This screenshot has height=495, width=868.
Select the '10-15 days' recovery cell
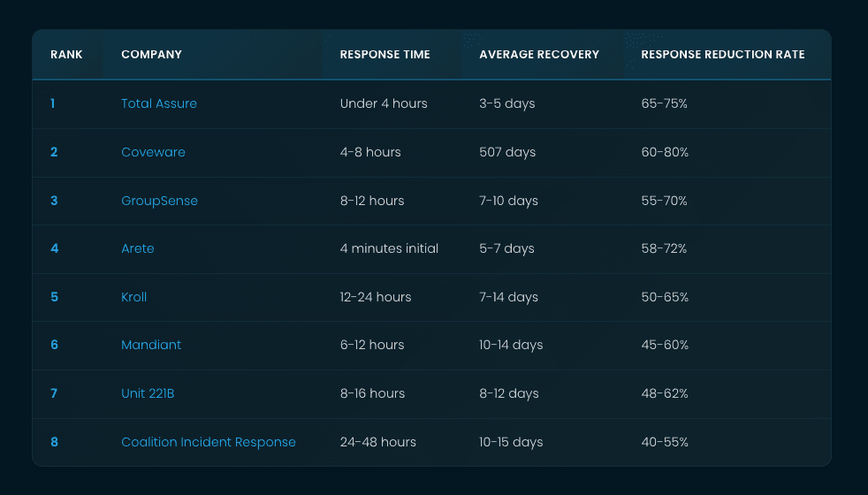(511, 442)
